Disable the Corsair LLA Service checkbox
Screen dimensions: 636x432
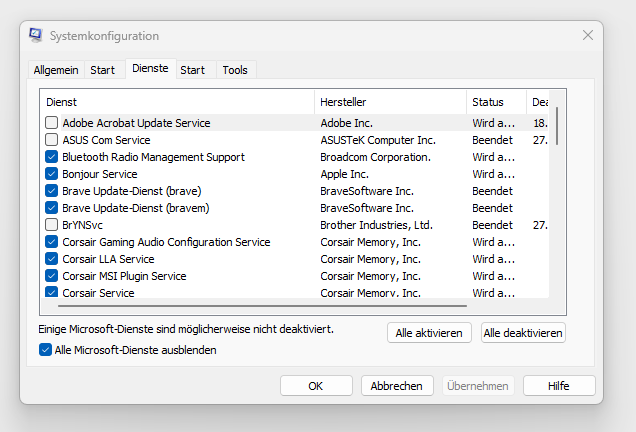tap(52, 259)
